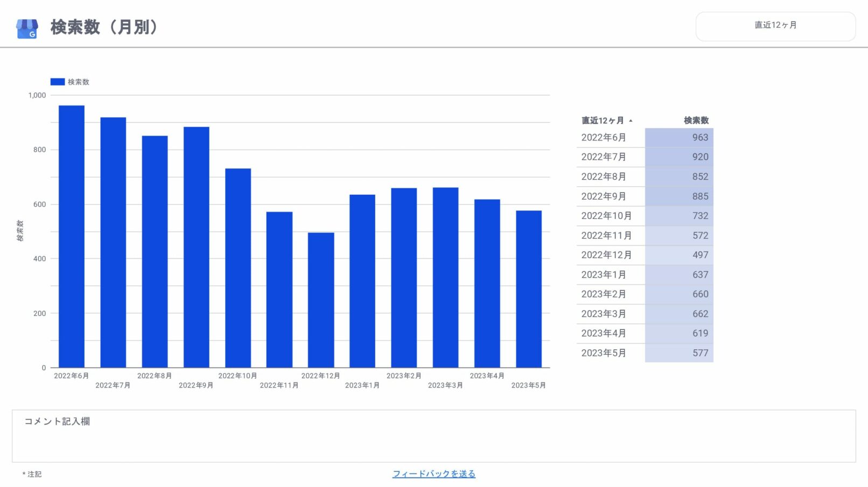Select the 2023年5月 bar in chart
This screenshot has width=868, height=487.
coord(529,289)
